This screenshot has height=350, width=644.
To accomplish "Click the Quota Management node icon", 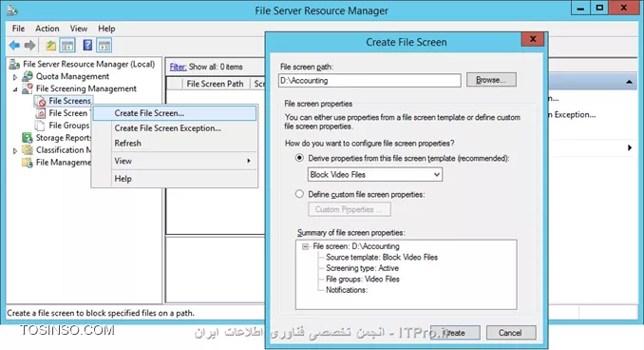I will click(28, 76).
